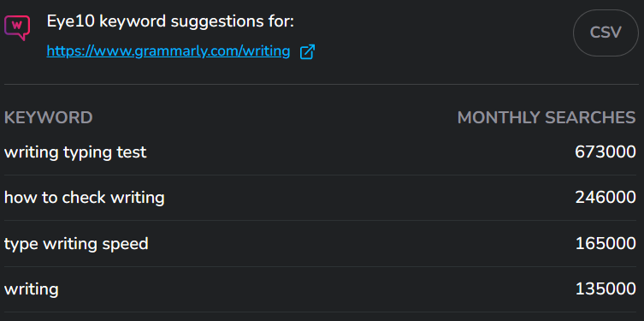This screenshot has width=644, height=321.
Task: Click the KEYWORD column header
Action: [49, 118]
